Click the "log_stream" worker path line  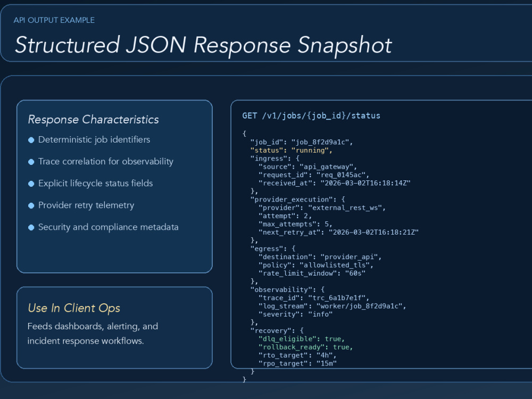[332, 306]
